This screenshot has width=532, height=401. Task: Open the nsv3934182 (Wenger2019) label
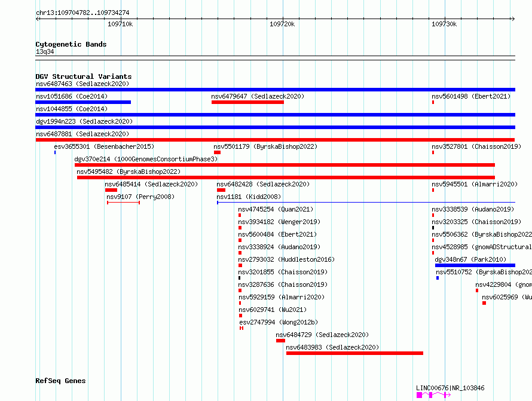point(279,222)
